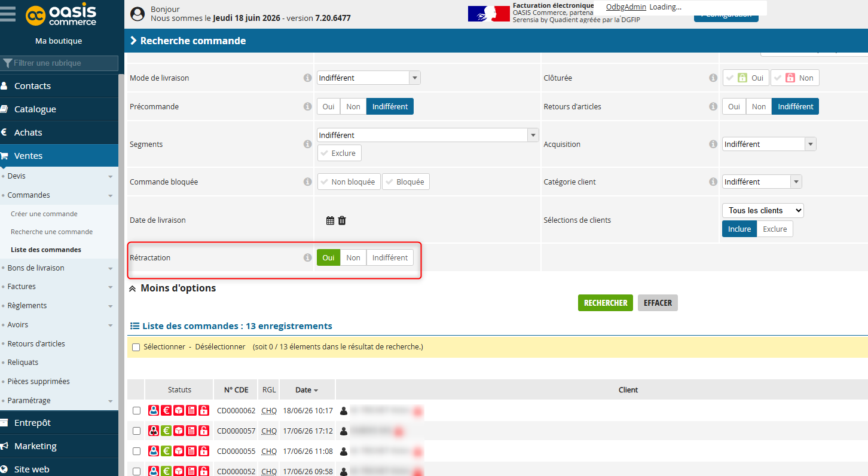Open the Tous les clients select
868x476 pixels.
pos(763,210)
